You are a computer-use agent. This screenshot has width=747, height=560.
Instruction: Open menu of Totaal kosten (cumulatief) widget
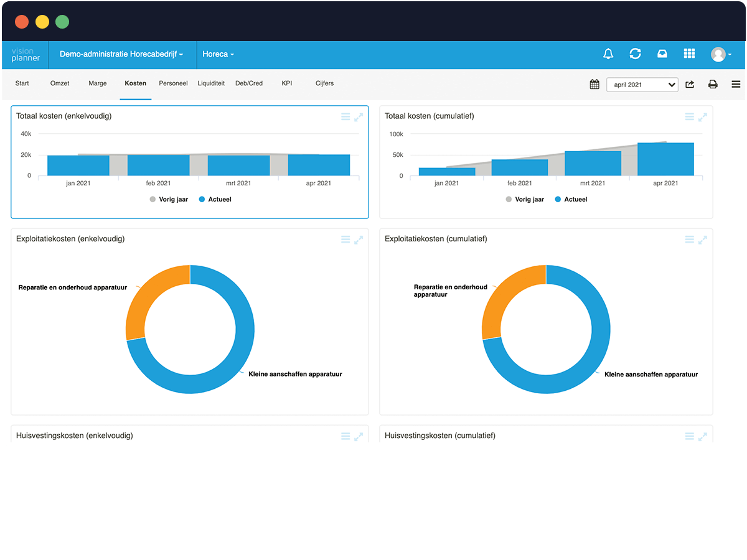(x=689, y=117)
